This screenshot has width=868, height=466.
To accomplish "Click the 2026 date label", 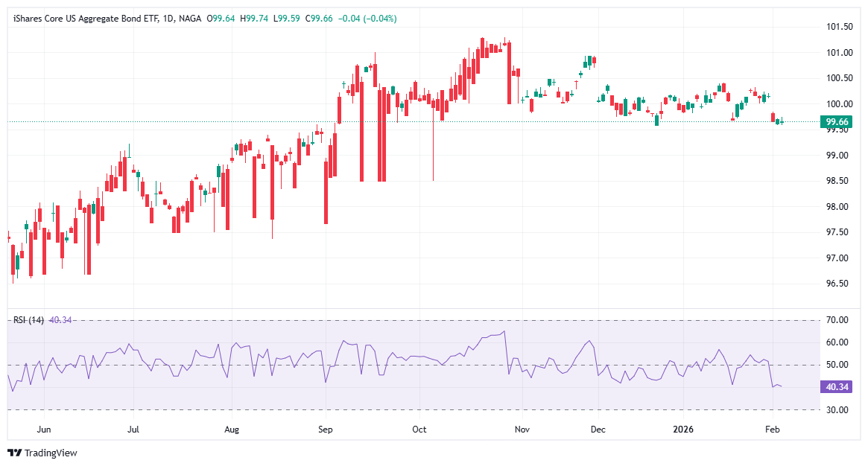I will coord(683,430).
